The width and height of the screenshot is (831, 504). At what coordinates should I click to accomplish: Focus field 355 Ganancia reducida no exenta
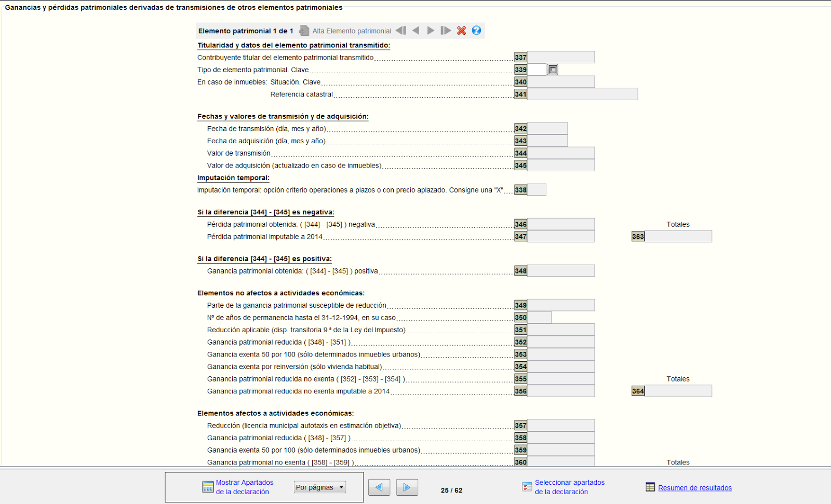tap(561, 379)
